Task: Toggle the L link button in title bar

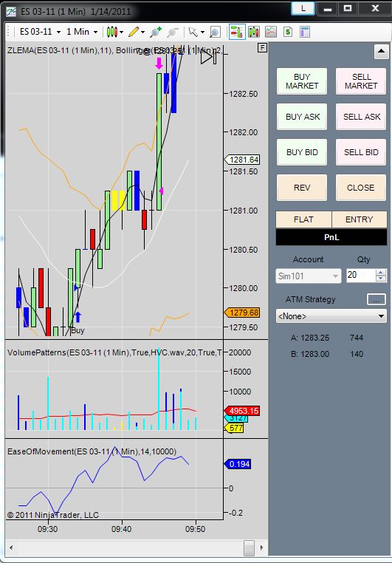Action: point(303,8)
